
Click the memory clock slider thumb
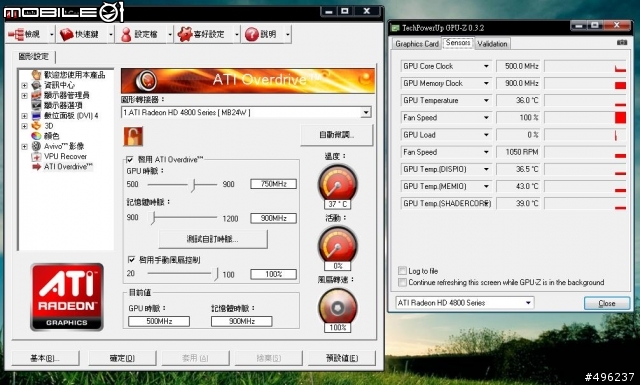(x=153, y=218)
